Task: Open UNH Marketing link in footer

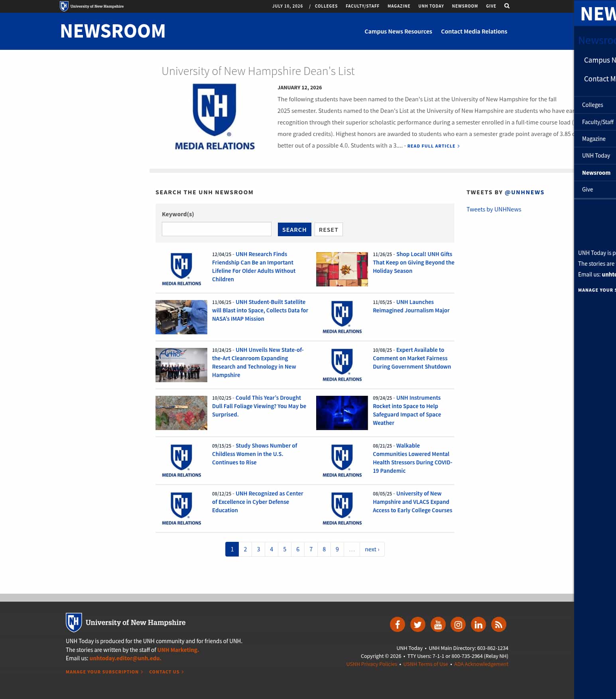Action: pyautogui.click(x=178, y=650)
